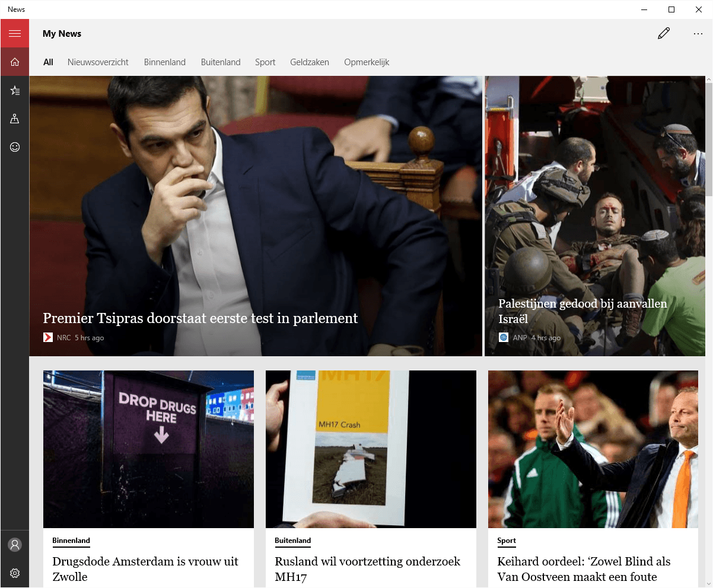Click the ANP source logo on the Israël story
This screenshot has width=713, height=588.
tap(503, 337)
